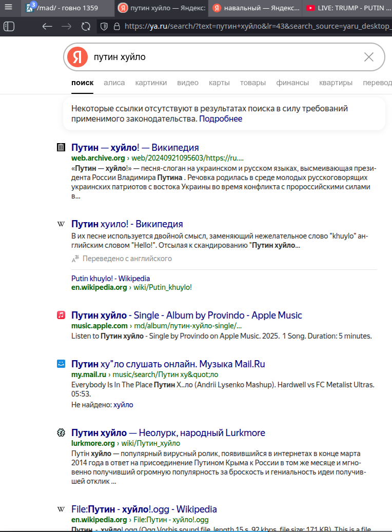Click the YouTube favicon on LIVE tab

[x=310, y=8]
